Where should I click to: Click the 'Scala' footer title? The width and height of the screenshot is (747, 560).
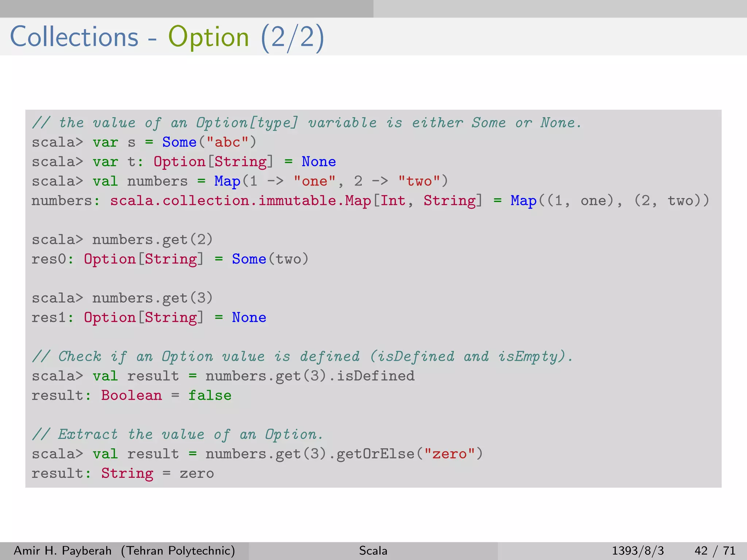[x=373, y=551]
